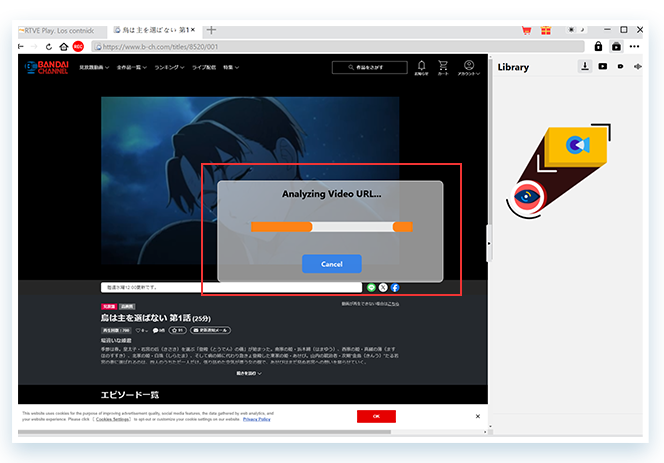The width and height of the screenshot is (664, 463).
Task: Reload the current page
Action: (x=49, y=47)
